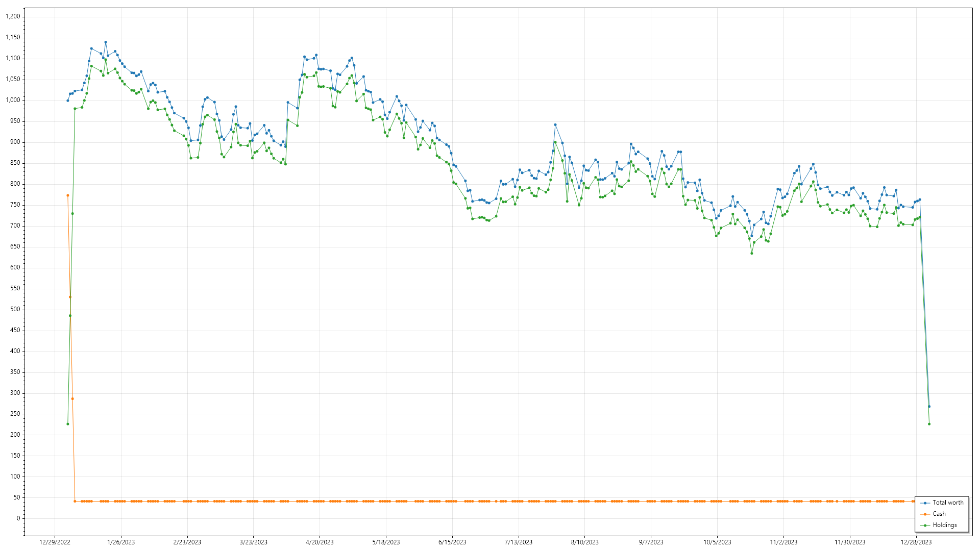Click the 1,200 y-axis value label
The image size is (980, 551).
[13, 16]
